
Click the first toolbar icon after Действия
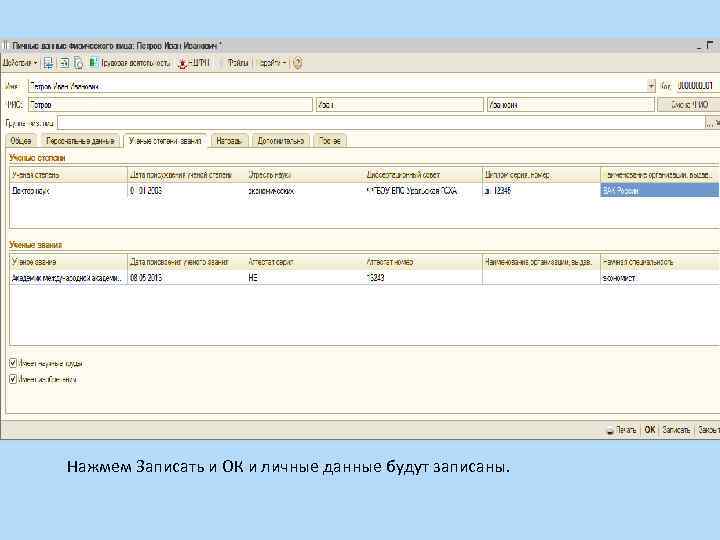pos(48,63)
